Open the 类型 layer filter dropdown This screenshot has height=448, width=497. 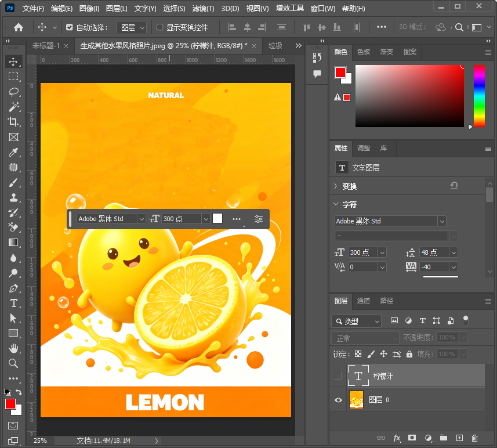coord(356,321)
